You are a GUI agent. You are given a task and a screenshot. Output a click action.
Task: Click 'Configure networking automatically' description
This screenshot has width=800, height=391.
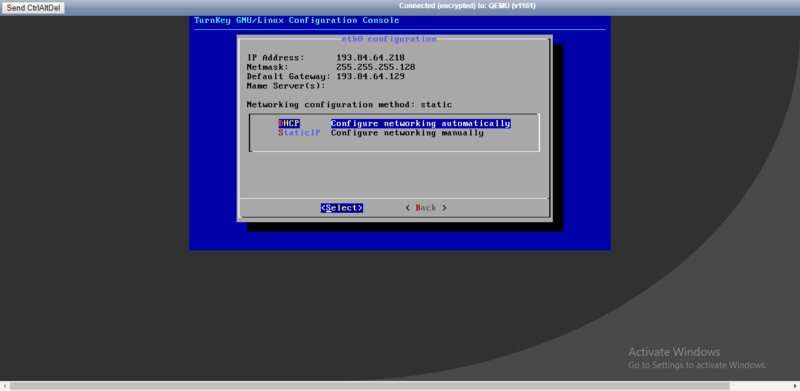click(421, 124)
